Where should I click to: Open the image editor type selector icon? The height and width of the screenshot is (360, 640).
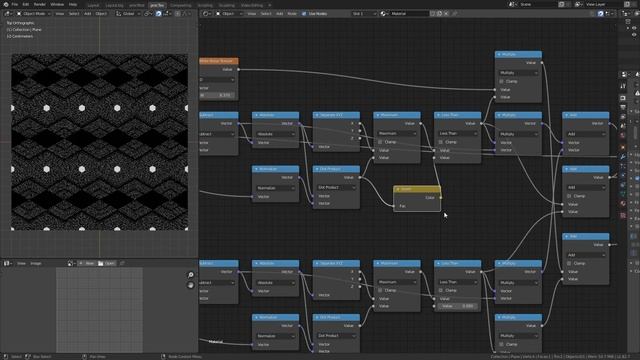point(8,263)
